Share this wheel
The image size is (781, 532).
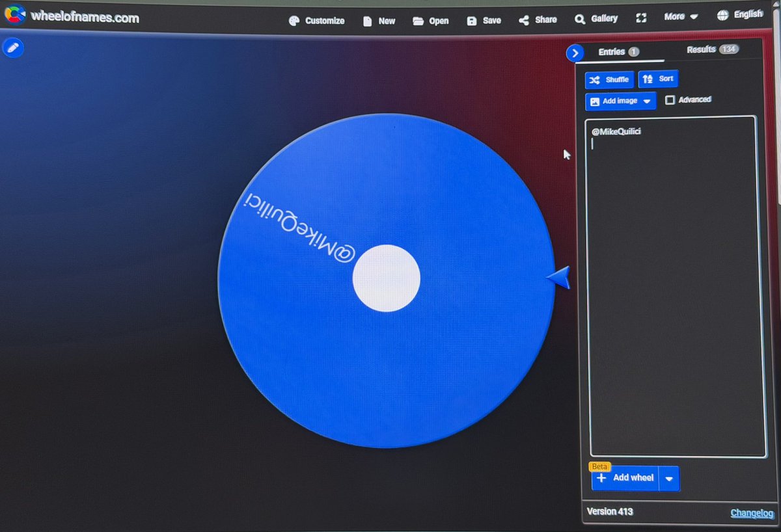[x=538, y=20]
